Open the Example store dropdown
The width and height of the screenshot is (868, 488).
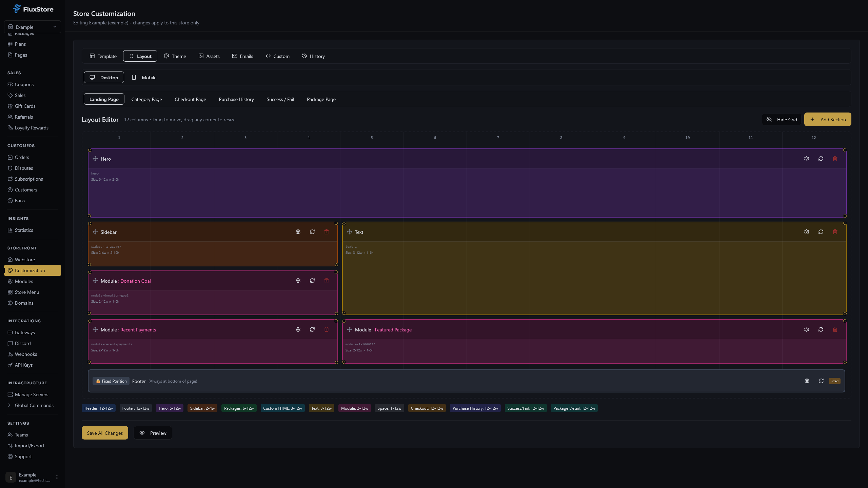click(33, 27)
